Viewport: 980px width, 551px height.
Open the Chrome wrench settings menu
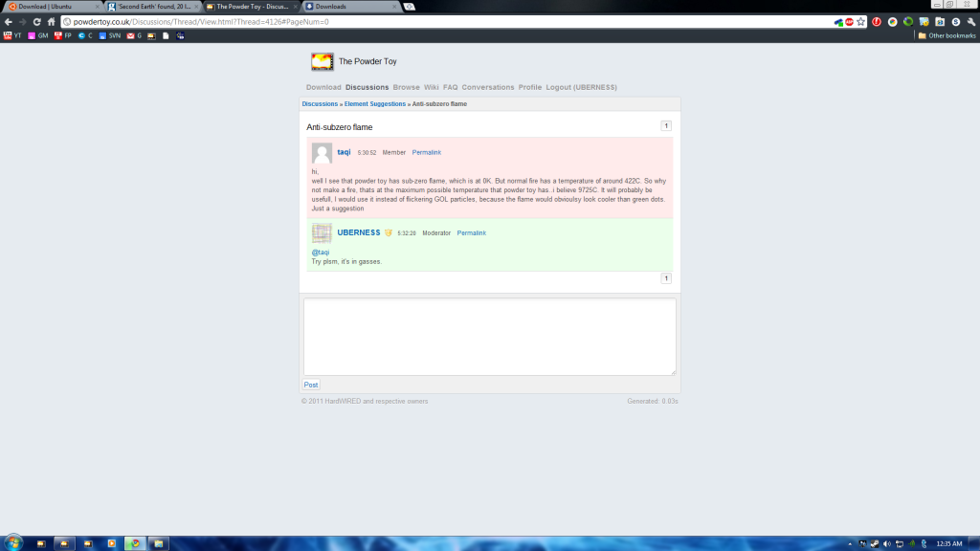[x=971, y=22]
